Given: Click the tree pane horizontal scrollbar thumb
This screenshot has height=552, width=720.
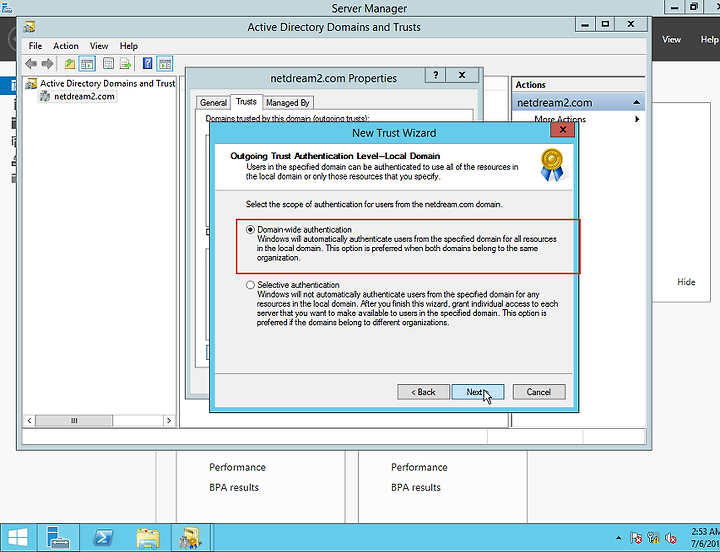Looking at the screenshot, I should [74, 421].
